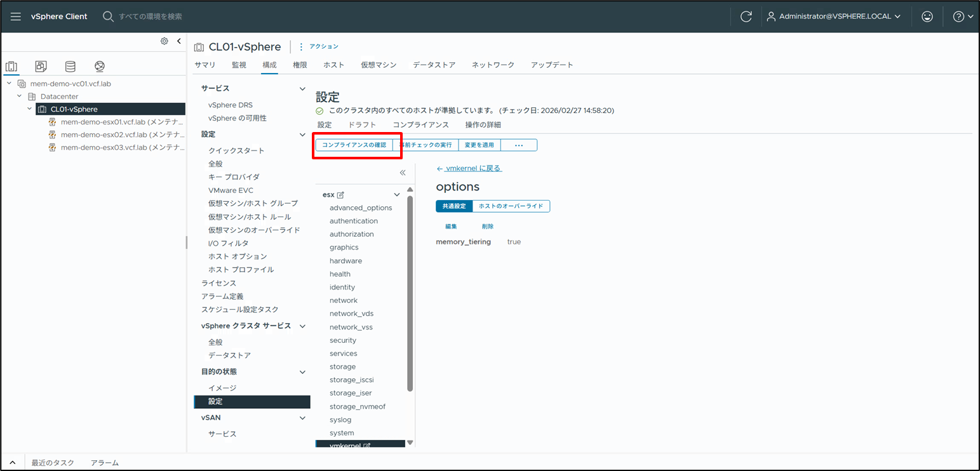Open the esx configuration dropdown
This screenshot has height=471, width=980.
[396, 194]
